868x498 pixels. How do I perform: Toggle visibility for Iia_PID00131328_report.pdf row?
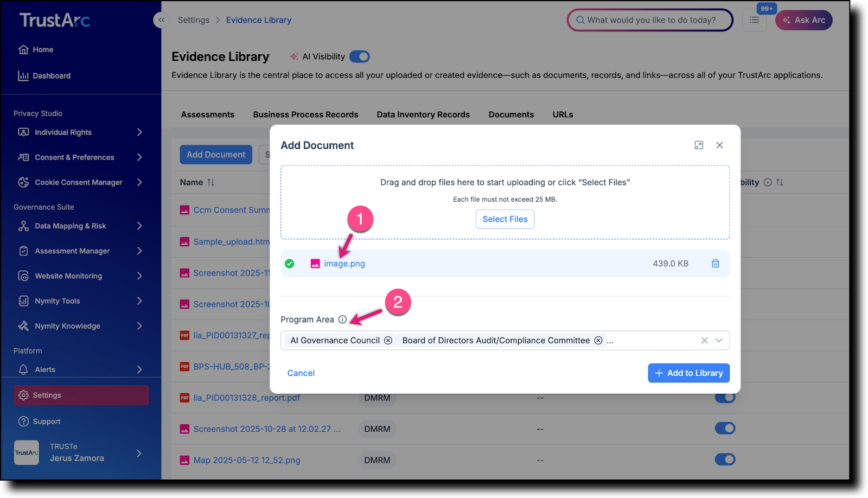click(725, 398)
